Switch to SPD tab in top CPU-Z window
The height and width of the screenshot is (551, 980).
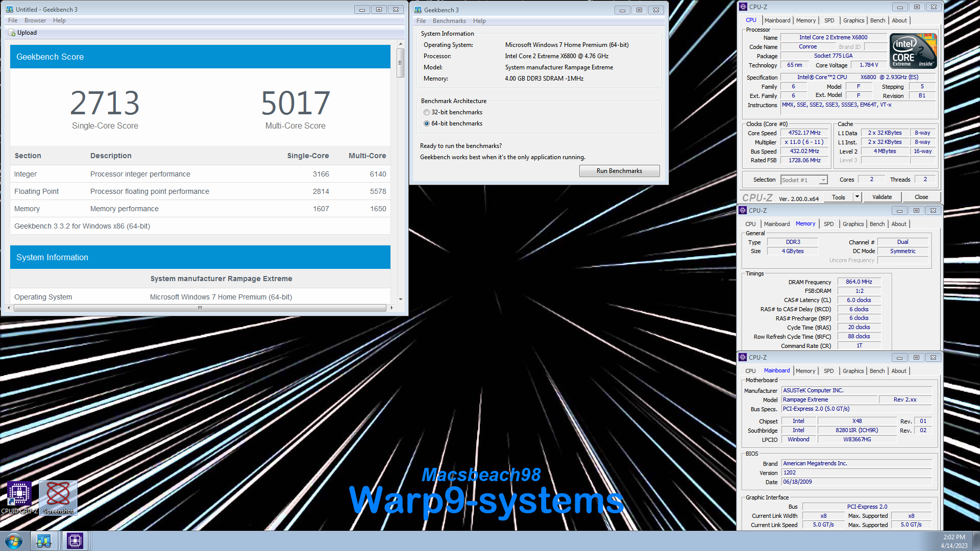click(x=829, y=20)
